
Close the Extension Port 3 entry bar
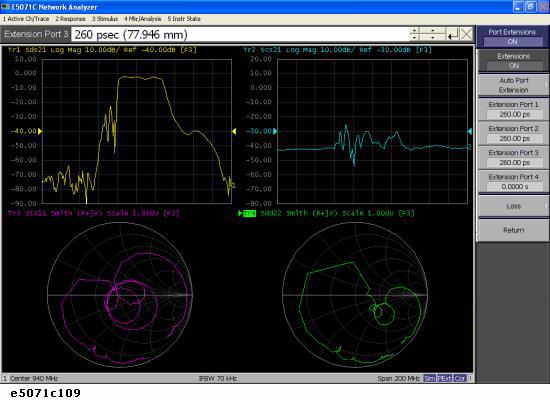click(466, 34)
